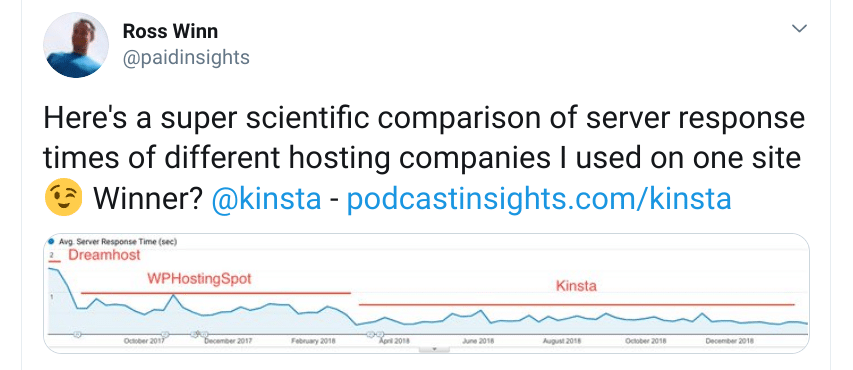Viewport: 853px width, 370px height.
Task: Click the annotation marker before October 2017
Action: [x=77, y=334]
